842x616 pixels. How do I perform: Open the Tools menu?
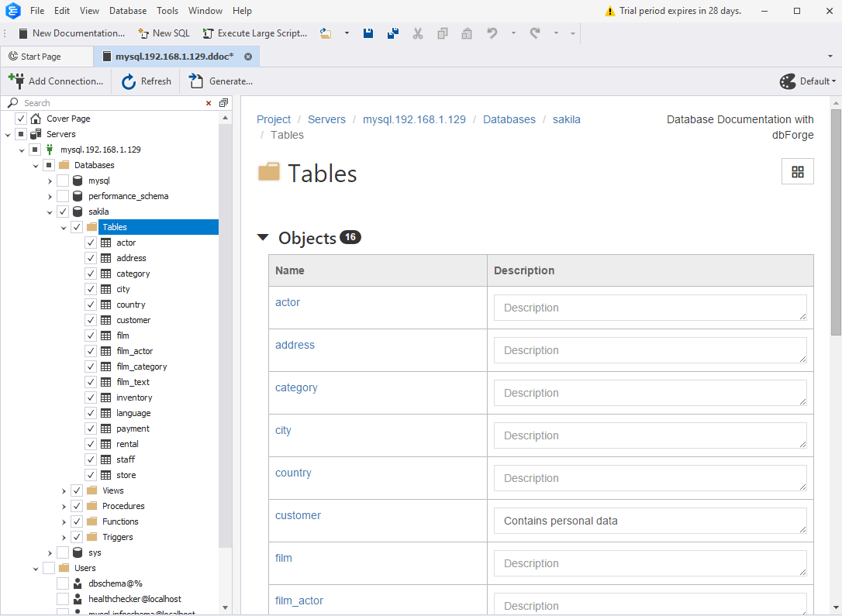coord(167,11)
